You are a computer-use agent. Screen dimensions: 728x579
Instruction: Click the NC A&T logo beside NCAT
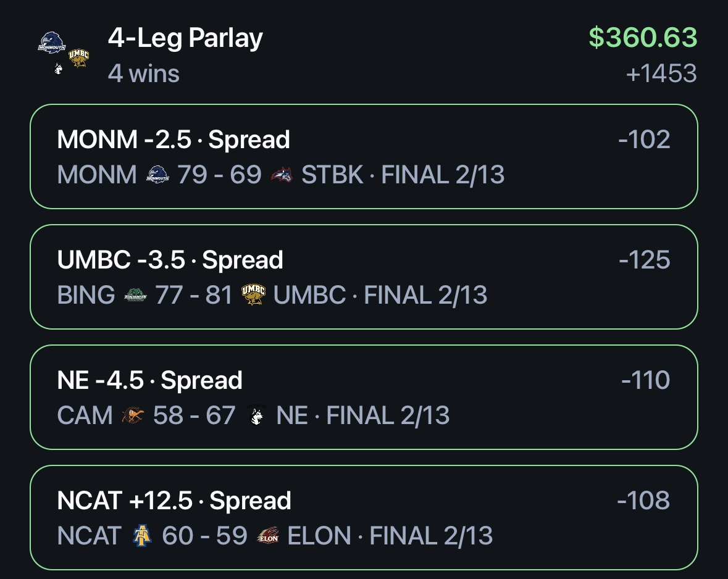click(x=142, y=535)
